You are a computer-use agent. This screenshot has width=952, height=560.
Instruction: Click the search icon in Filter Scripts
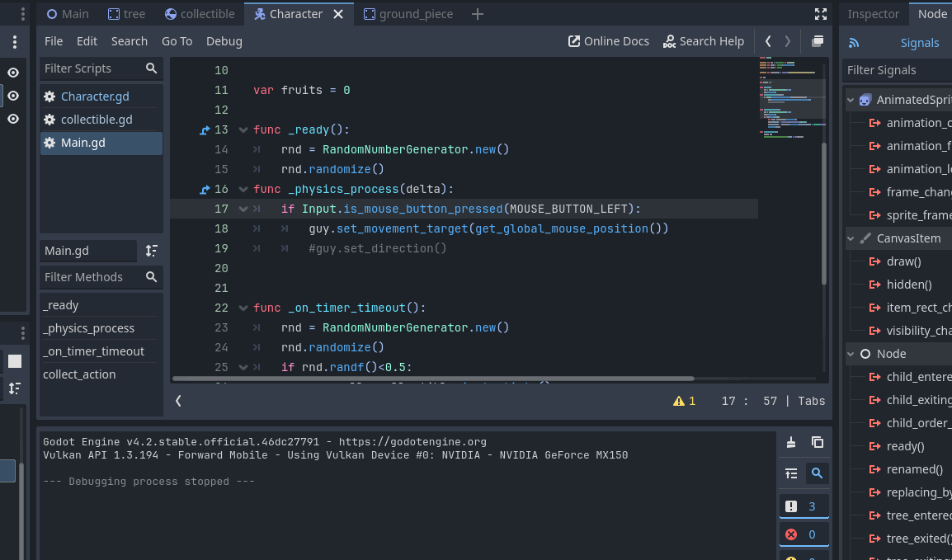[150, 68]
